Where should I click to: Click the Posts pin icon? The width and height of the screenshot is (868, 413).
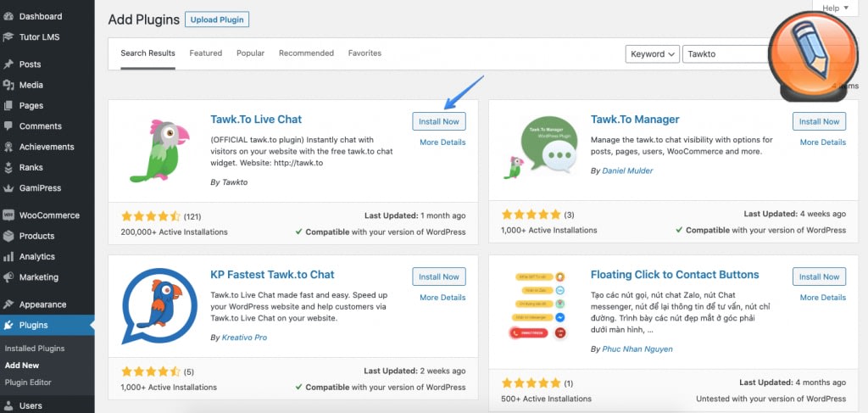point(8,64)
